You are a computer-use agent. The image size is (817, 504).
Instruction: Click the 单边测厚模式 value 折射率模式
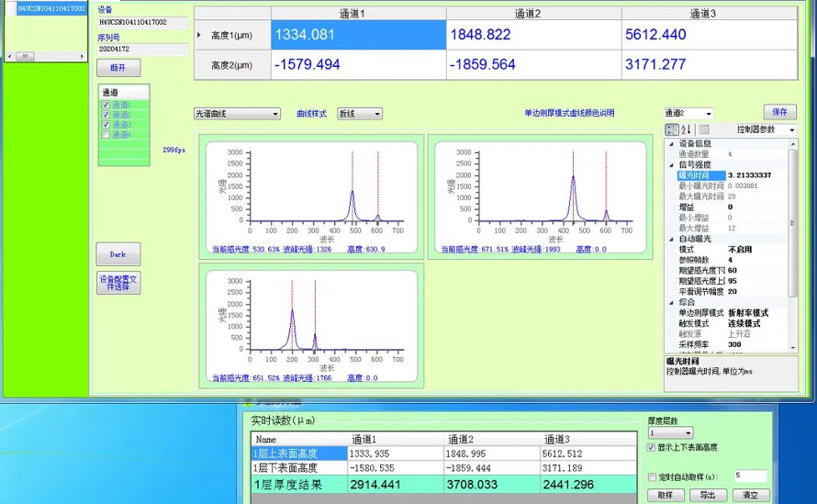(x=748, y=313)
